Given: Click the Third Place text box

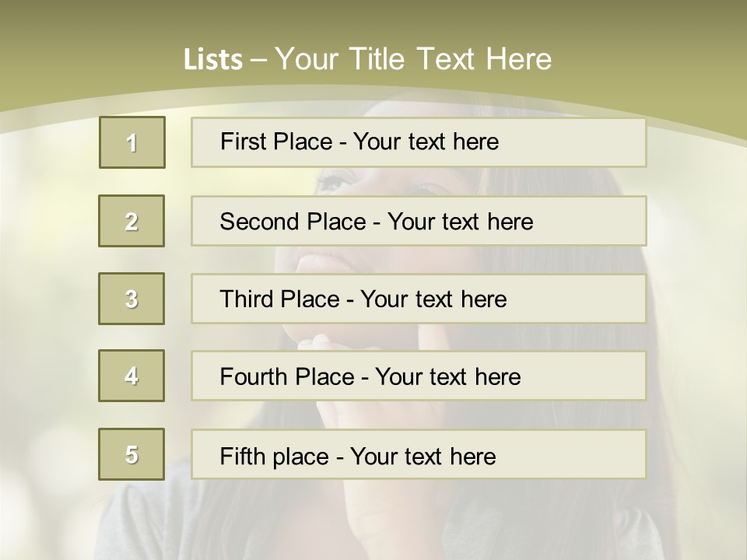Looking at the screenshot, I should pos(418,299).
